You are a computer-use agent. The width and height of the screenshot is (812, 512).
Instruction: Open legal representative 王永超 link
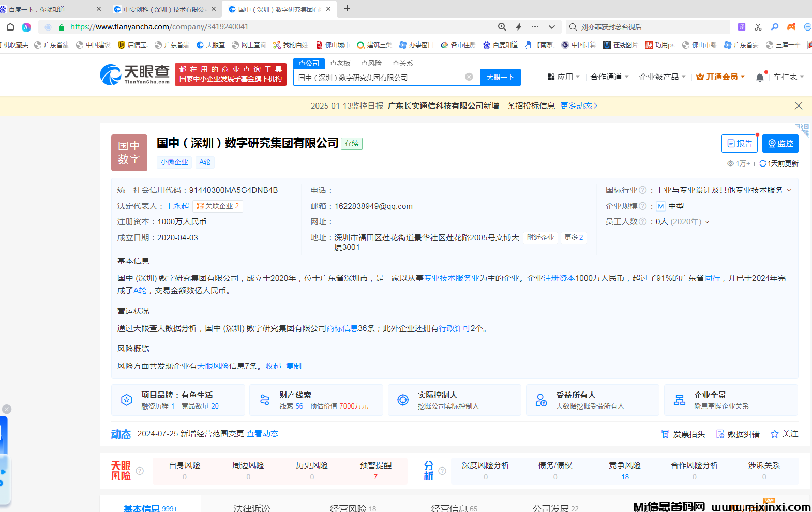tap(177, 206)
